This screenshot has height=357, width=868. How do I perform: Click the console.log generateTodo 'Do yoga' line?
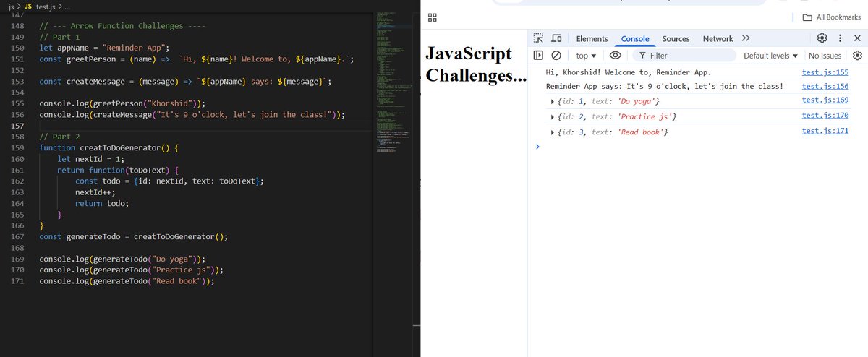122,259
